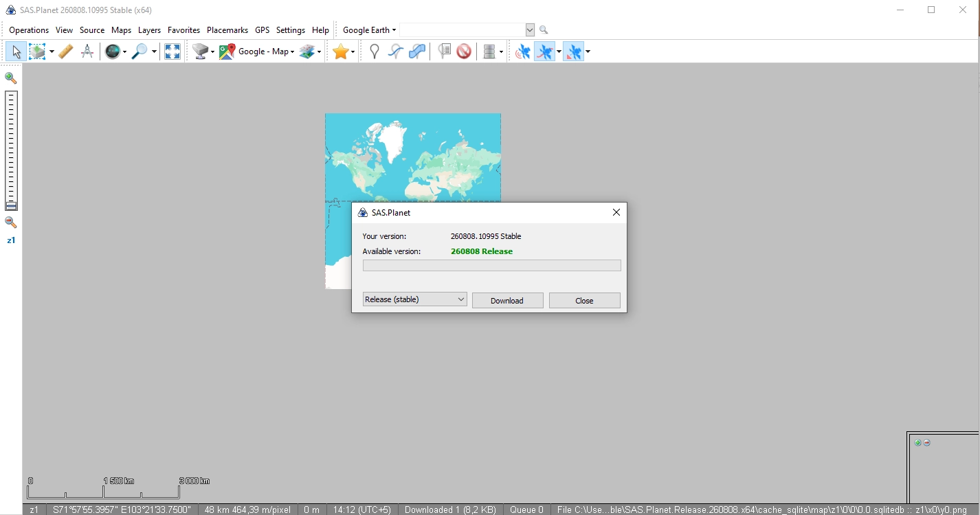Click the magnifier search tool icon
980x515 pixels.
[140, 51]
